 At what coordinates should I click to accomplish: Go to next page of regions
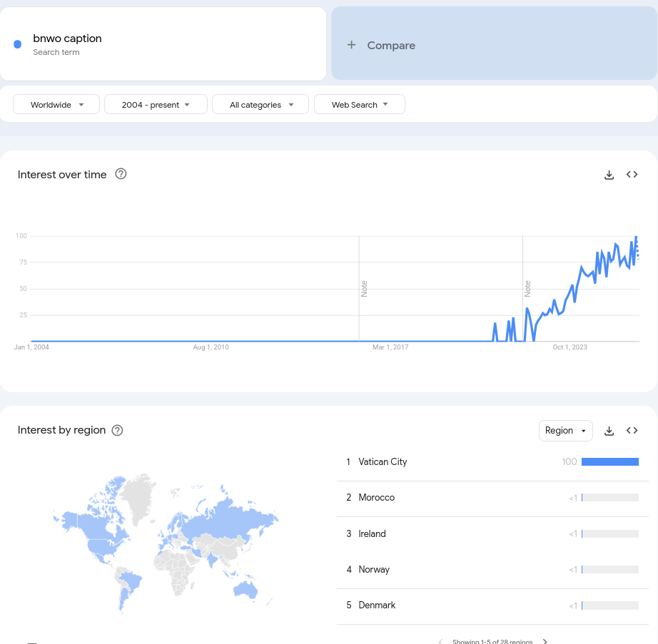(x=546, y=641)
